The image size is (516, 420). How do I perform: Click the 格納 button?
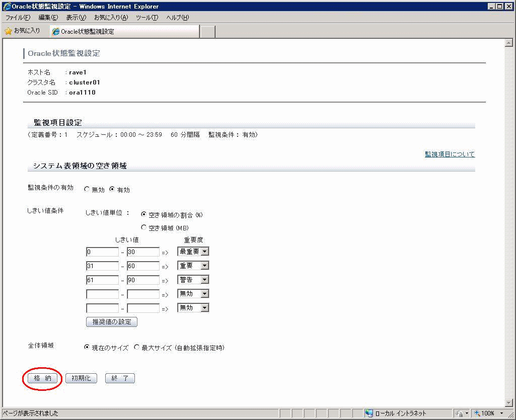pos(43,378)
